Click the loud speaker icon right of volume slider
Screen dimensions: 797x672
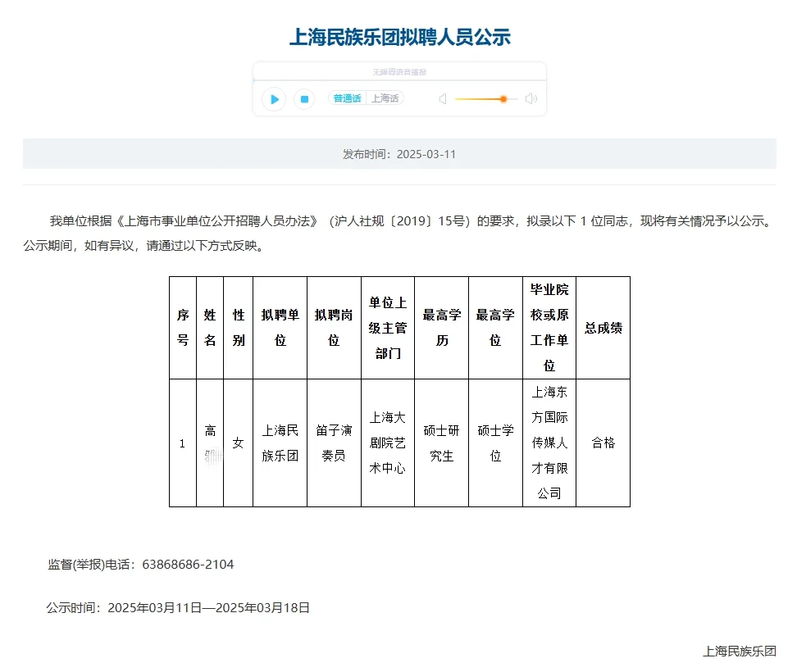531,98
